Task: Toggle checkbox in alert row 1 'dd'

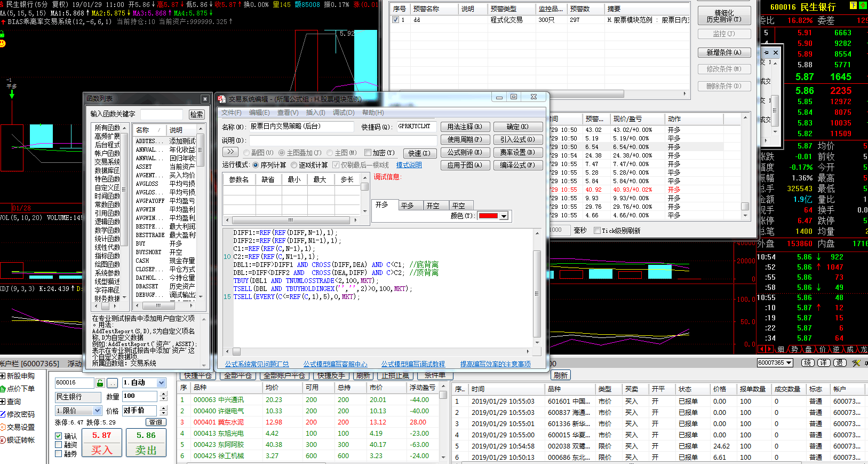Action: 395,20
